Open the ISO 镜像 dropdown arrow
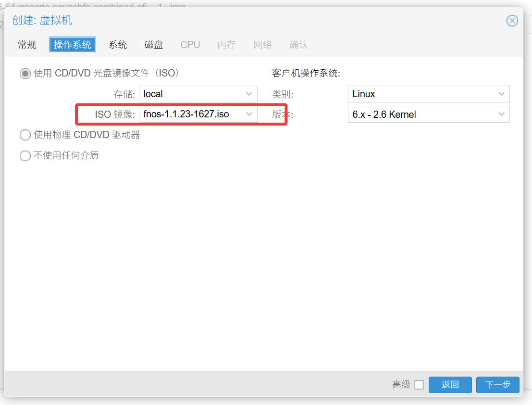Viewport: 532px width, 405px height. (x=249, y=114)
